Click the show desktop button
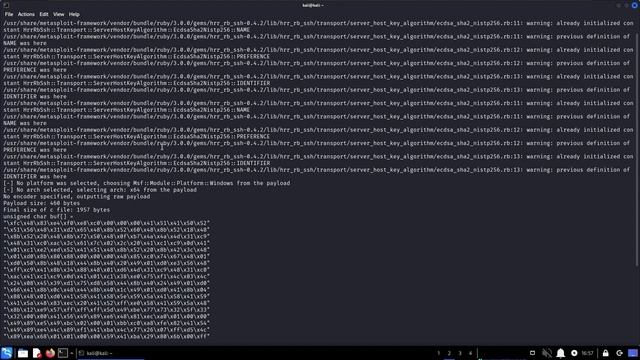 (633, 353)
